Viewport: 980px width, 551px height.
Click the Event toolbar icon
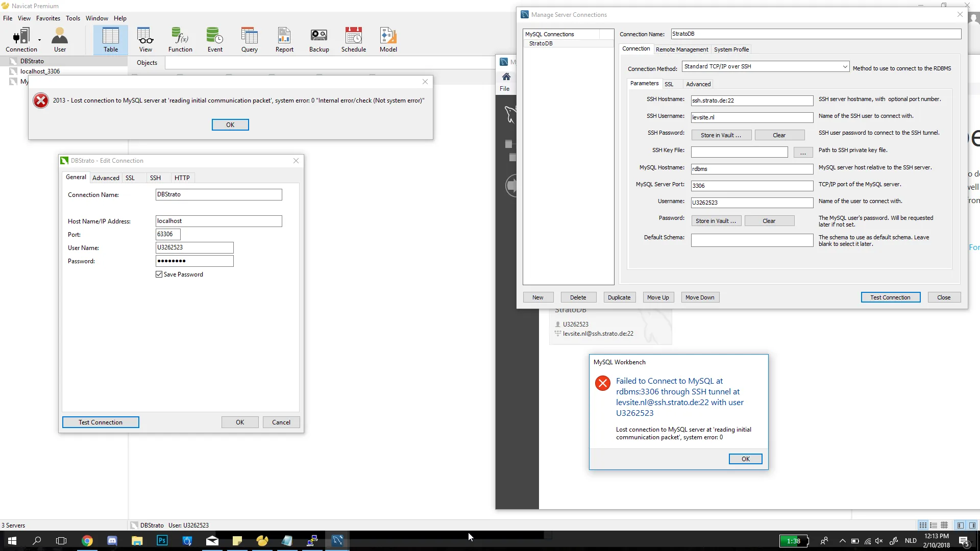(x=214, y=40)
